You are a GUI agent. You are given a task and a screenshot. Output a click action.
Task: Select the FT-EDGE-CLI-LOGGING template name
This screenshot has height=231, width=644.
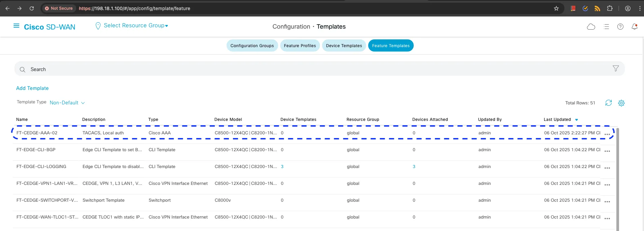41,167
